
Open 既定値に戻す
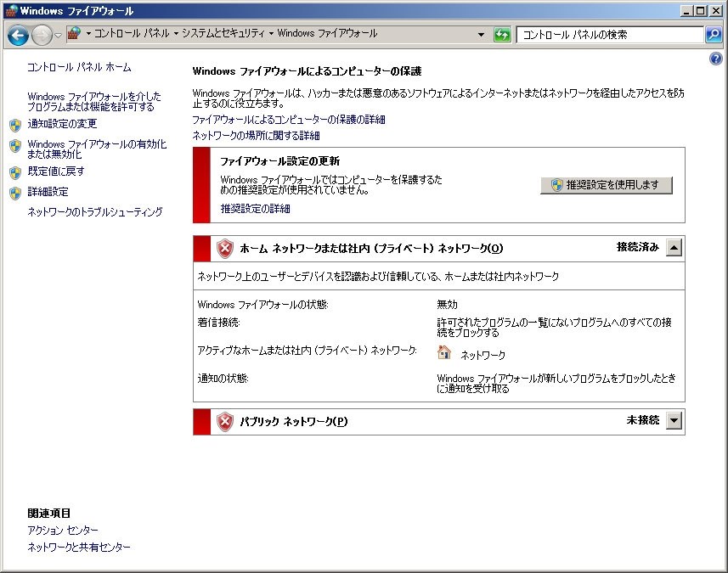click(56, 171)
